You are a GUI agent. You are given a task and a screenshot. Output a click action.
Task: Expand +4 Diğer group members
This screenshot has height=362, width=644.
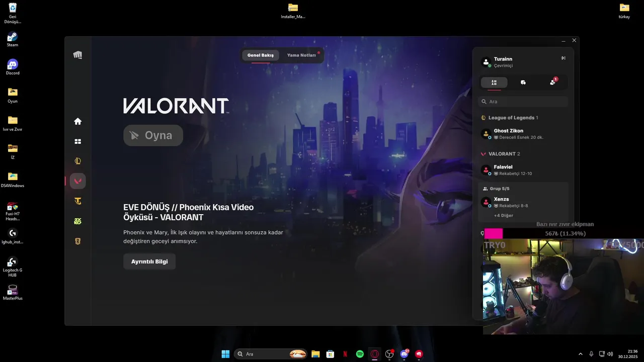[x=504, y=215]
